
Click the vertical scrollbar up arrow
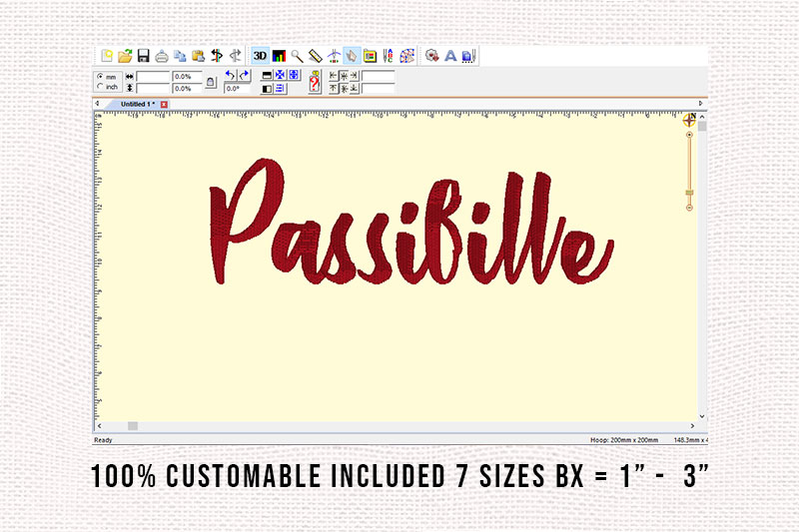pyautogui.click(x=702, y=117)
